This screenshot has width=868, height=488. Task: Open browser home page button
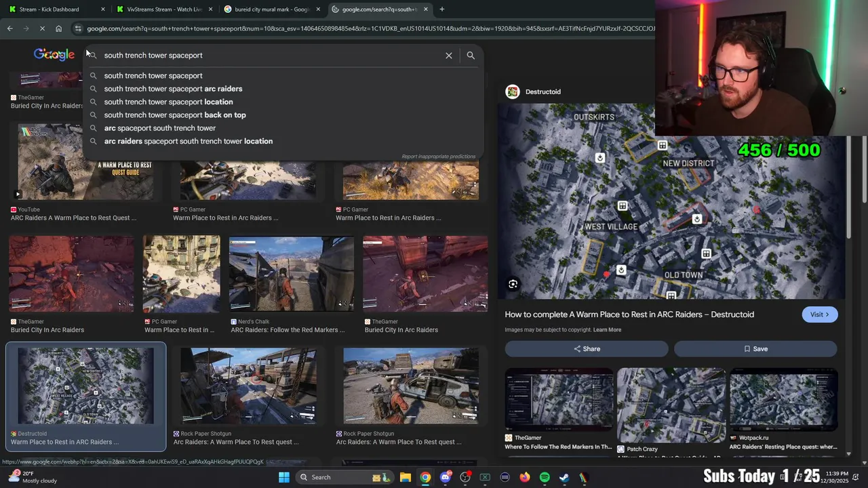tap(58, 28)
